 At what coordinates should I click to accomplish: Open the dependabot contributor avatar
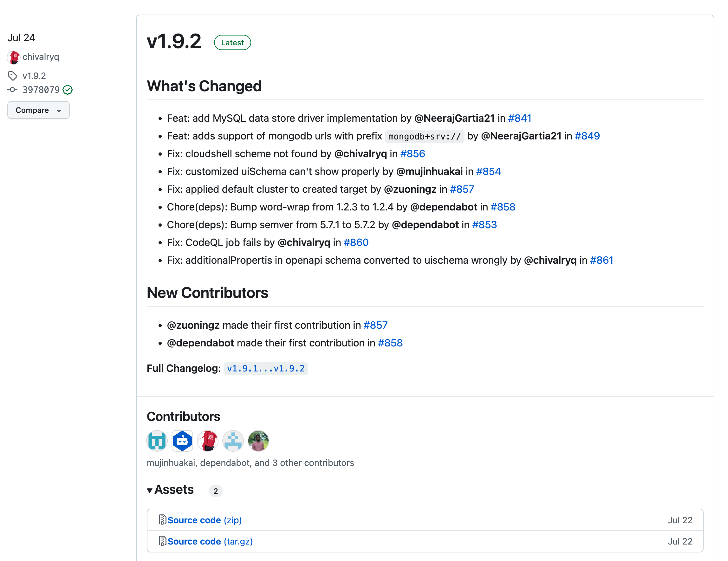coord(182,441)
